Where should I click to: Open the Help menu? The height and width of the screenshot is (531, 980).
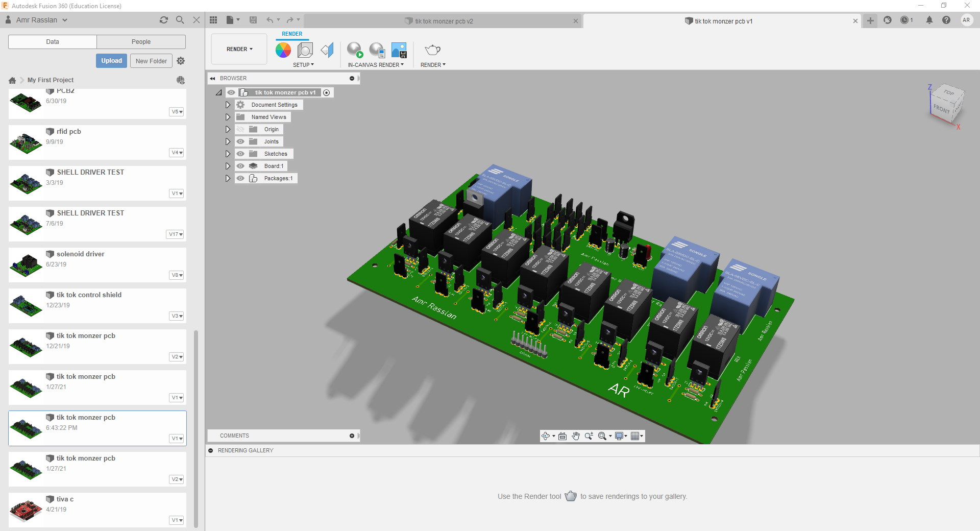point(946,20)
